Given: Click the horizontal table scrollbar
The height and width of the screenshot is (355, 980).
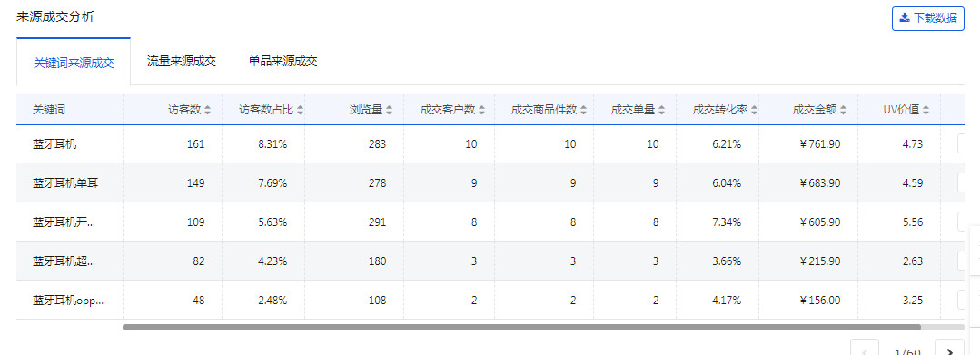Looking at the screenshot, I should tap(521, 327).
